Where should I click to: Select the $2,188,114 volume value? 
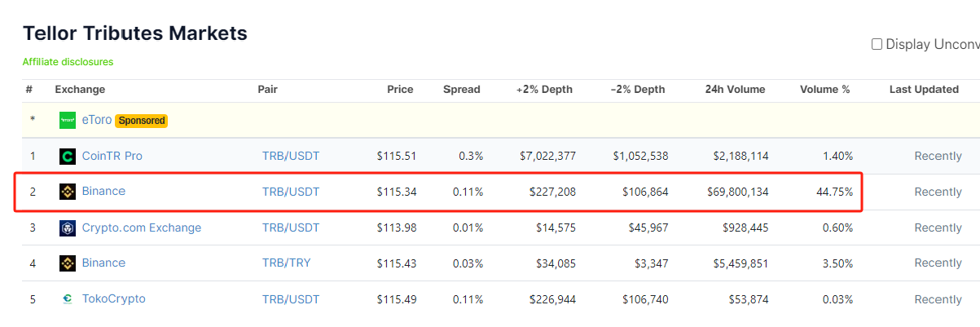pos(740,156)
